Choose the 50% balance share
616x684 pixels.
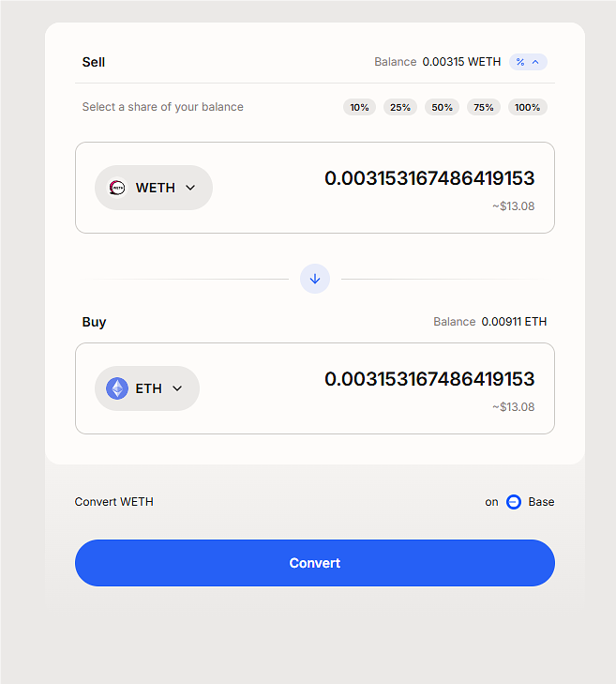(x=442, y=107)
